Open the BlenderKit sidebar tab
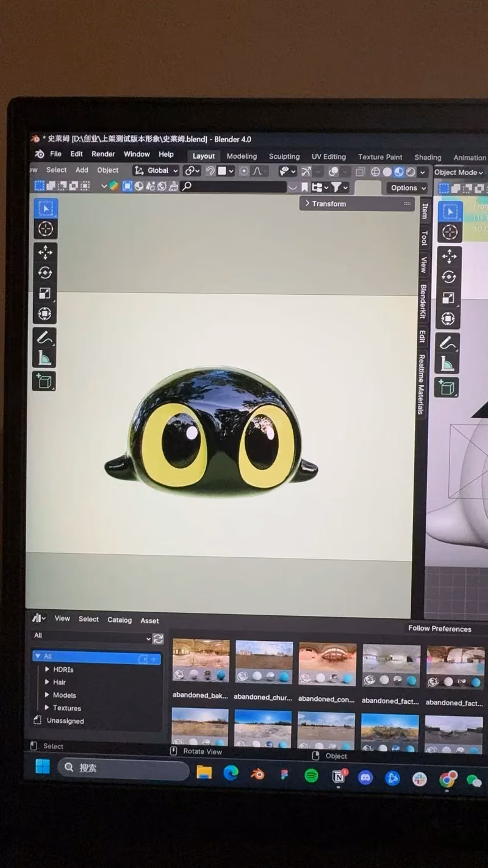 point(422,301)
